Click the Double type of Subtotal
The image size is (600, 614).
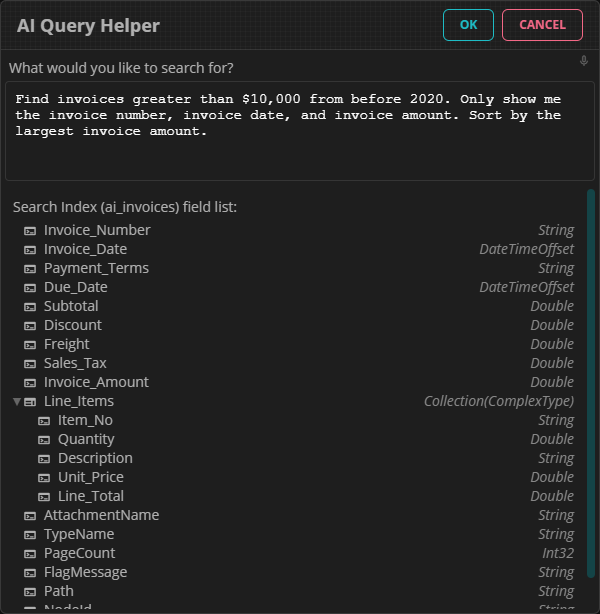[552, 306]
